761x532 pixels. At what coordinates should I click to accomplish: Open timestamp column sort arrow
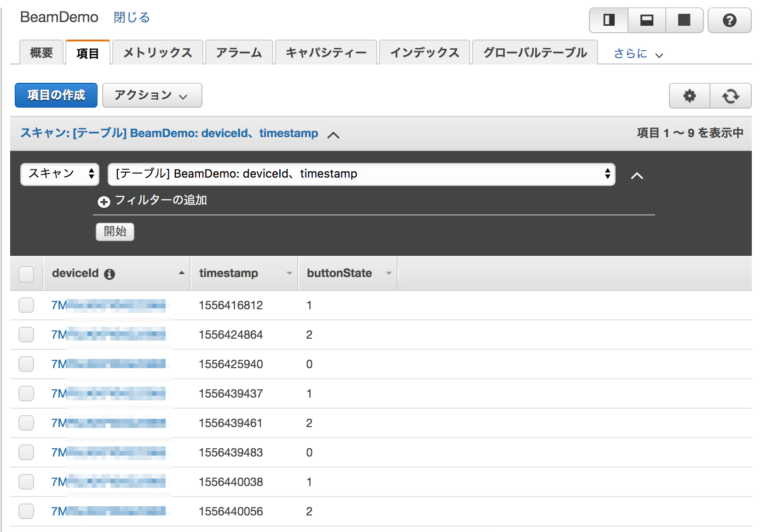pyautogui.click(x=289, y=273)
